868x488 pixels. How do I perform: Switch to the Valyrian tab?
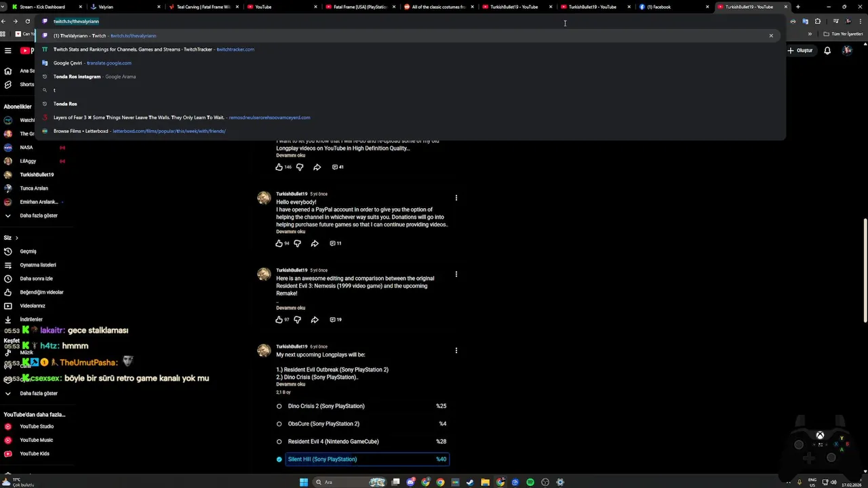point(124,7)
